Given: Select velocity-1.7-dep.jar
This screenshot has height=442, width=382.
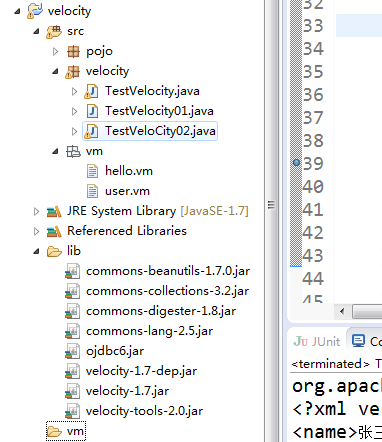Looking at the screenshot, I should (141, 371).
